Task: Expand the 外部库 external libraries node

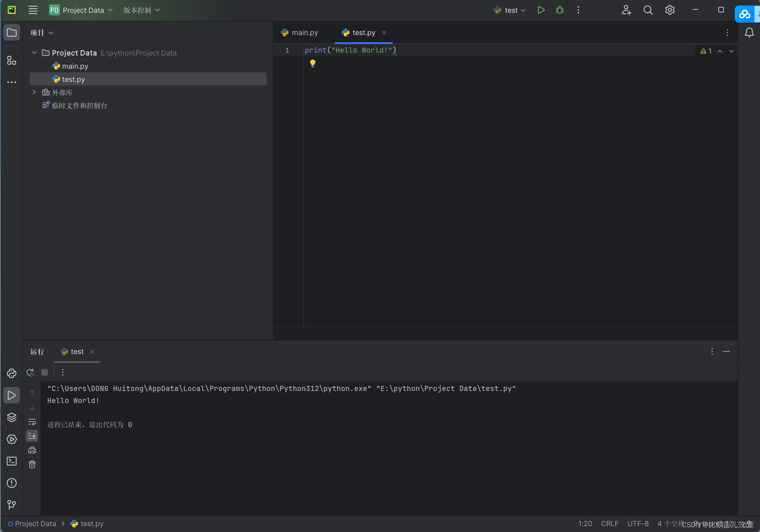Action: pos(34,92)
